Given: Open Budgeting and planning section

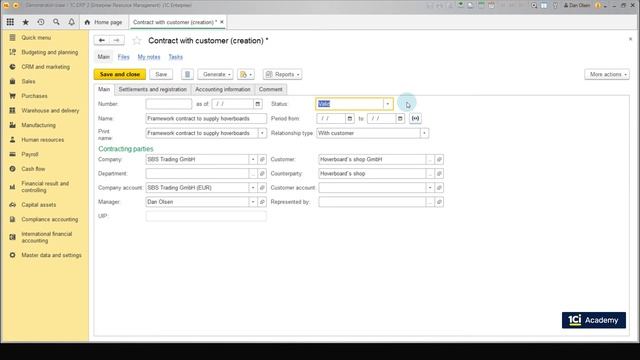Looking at the screenshot, I should 49,52.
